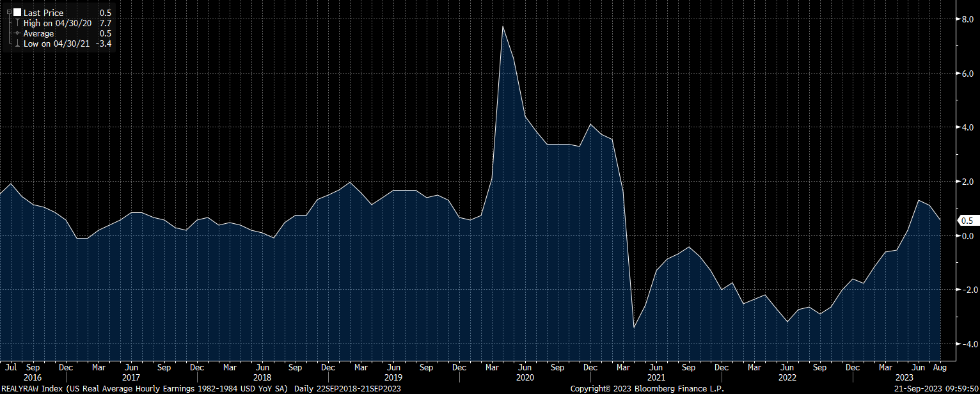The image size is (980, 394).
Task: Select the 'Low on 04/30/21' legend entry
Action: (x=58, y=43)
